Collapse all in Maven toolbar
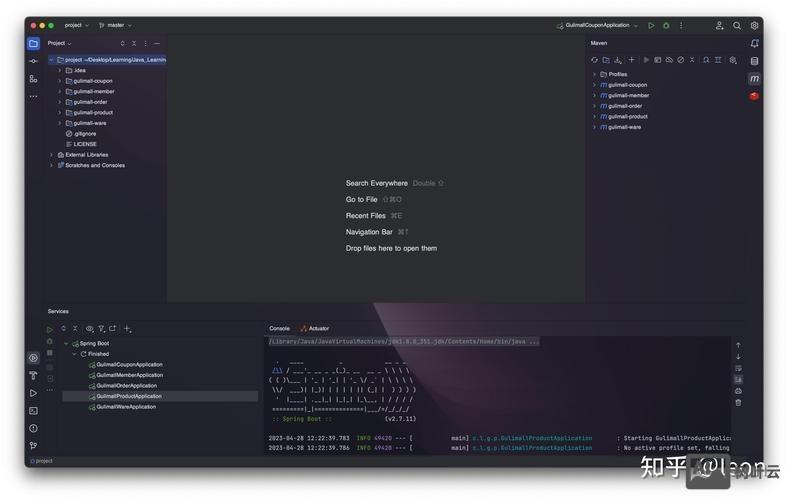 692,60
